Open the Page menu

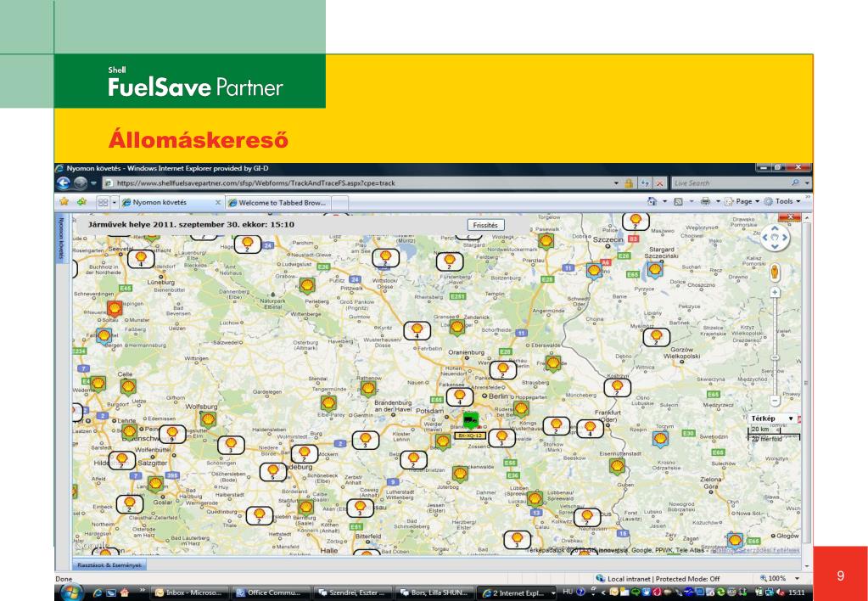click(742, 202)
